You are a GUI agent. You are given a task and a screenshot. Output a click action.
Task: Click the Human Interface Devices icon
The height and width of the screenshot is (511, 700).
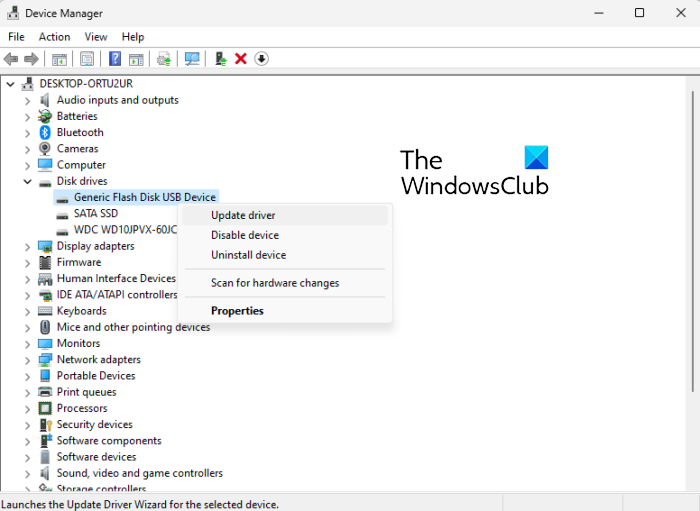pyautogui.click(x=45, y=279)
